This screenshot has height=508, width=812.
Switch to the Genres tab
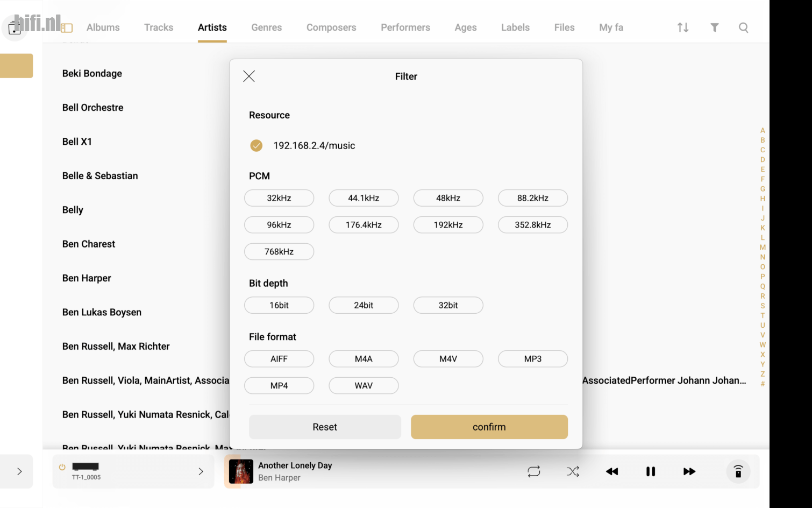(x=267, y=27)
